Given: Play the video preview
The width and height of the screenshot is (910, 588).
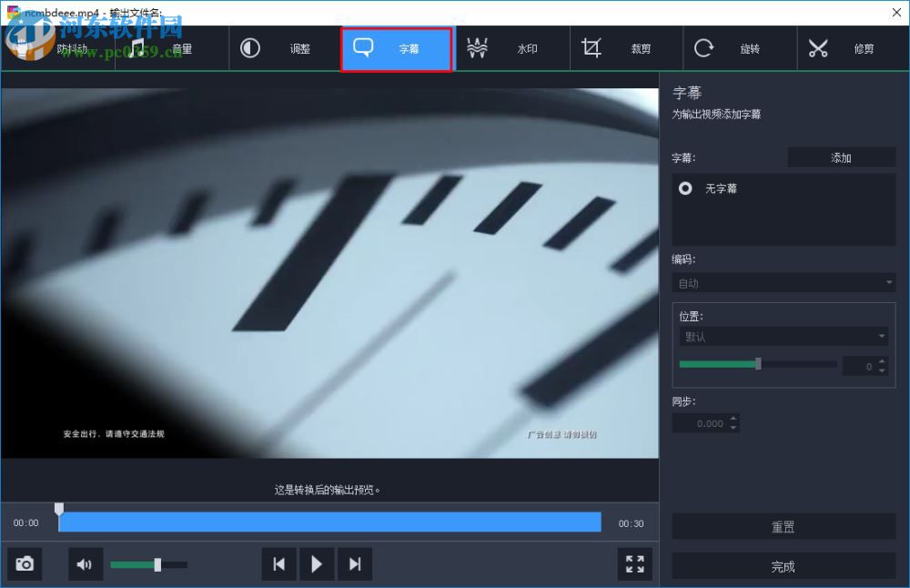Looking at the screenshot, I should [317, 563].
